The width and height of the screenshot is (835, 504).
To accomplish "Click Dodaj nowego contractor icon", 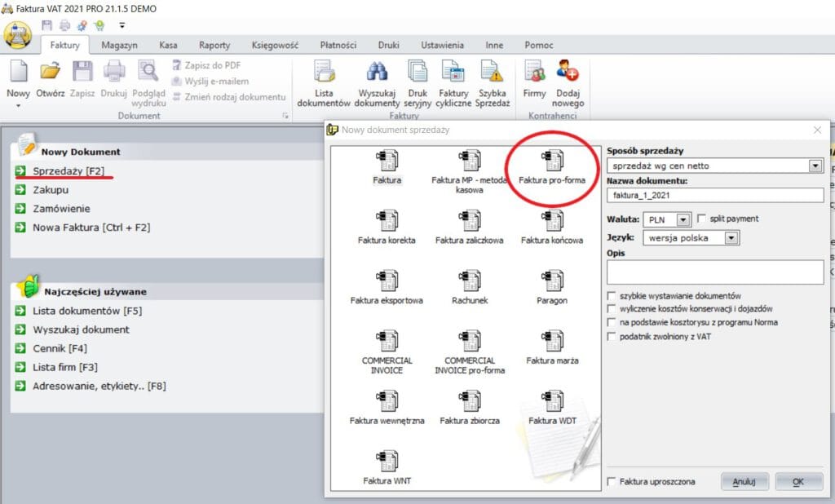I will tap(568, 73).
